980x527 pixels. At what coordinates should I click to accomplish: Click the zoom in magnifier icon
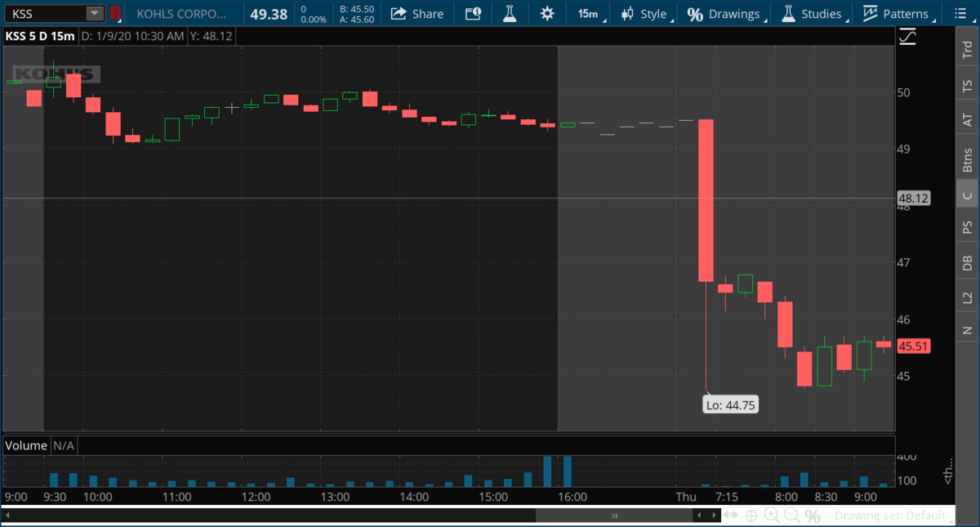(772, 516)
